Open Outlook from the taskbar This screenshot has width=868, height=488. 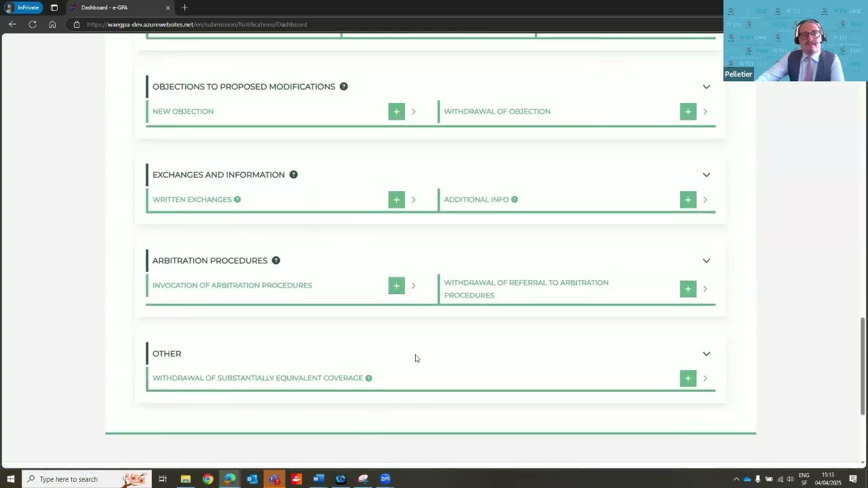(x=252, y=479)
